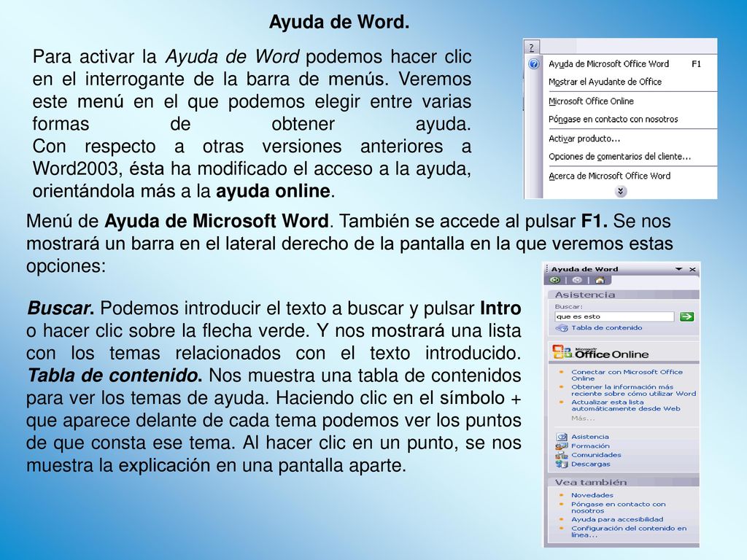Select Póngase en contacto con nosotros in menu

click(x=613, y=120)
